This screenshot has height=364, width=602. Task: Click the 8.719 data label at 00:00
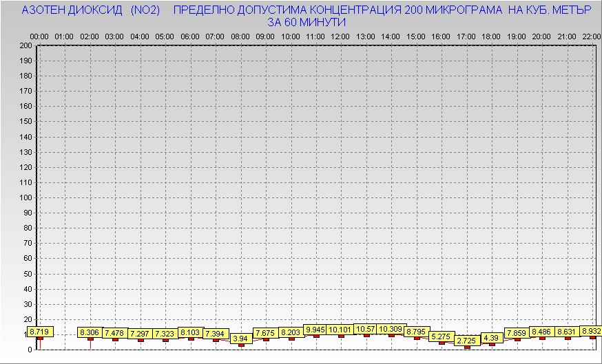(x=39, y=332)
